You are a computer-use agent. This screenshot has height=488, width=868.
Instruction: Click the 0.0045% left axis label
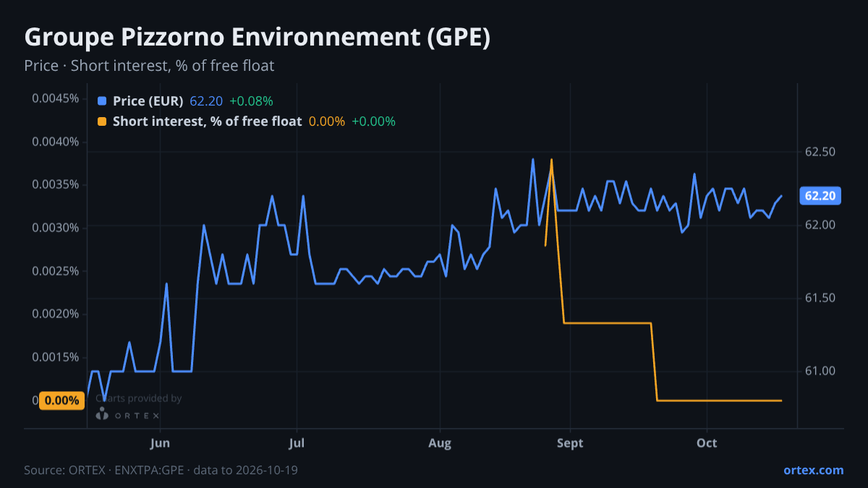pos(55,98)
